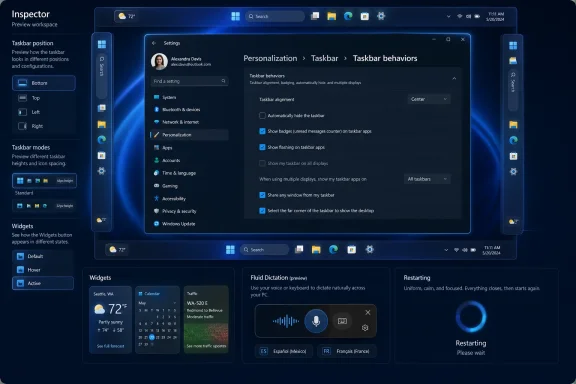Select the Left taskbar position option
The width and height of the screenshot is (576, 384).
click(44, 112)
